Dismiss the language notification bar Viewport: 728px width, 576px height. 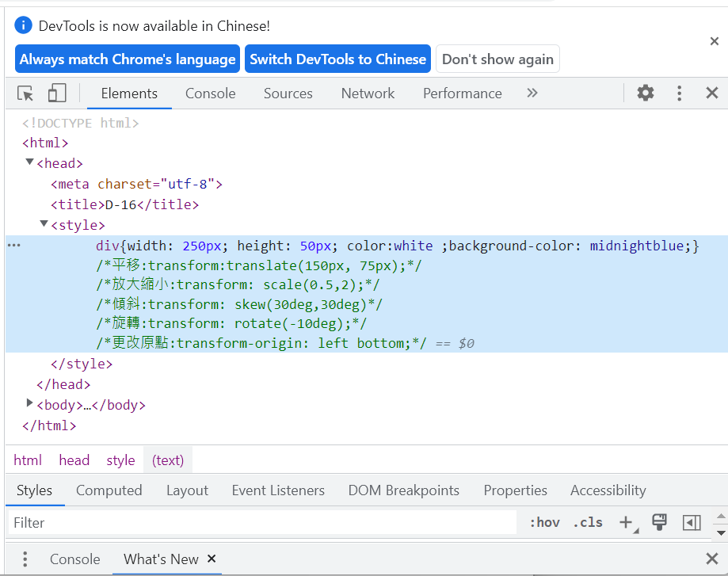pyautogui.click(x=715, y=41)
